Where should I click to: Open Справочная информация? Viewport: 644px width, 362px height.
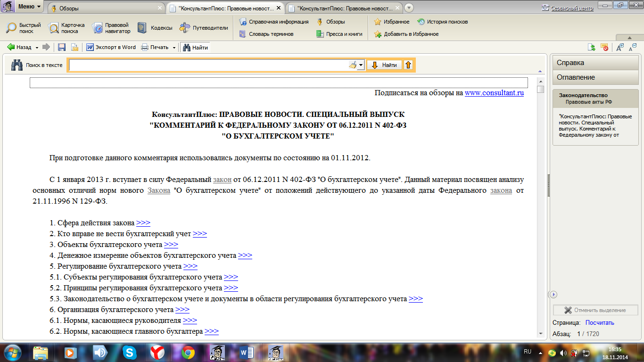click(x=273, y=22)
